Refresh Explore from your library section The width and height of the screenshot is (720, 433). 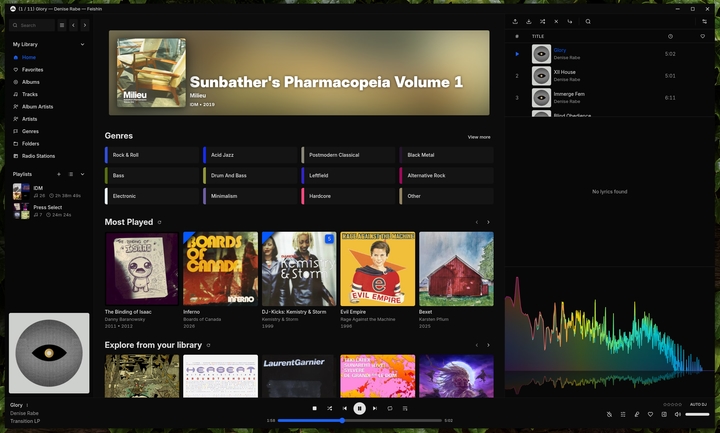pos(208,345)
